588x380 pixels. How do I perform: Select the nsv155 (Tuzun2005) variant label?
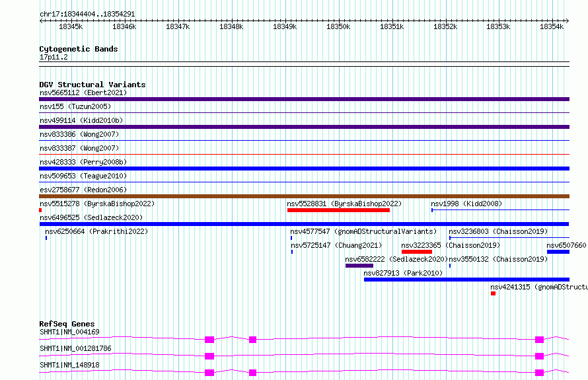(75, 106)
